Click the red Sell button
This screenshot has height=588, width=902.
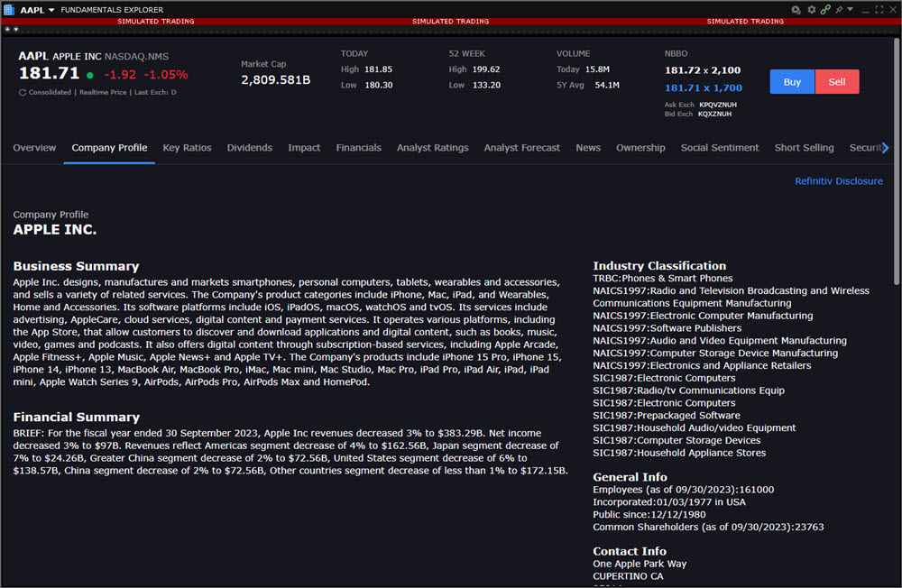(837, 82)
